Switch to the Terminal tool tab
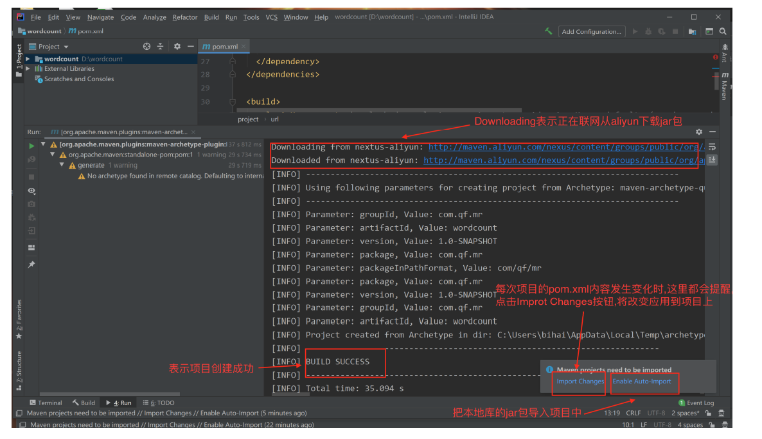 46,403
